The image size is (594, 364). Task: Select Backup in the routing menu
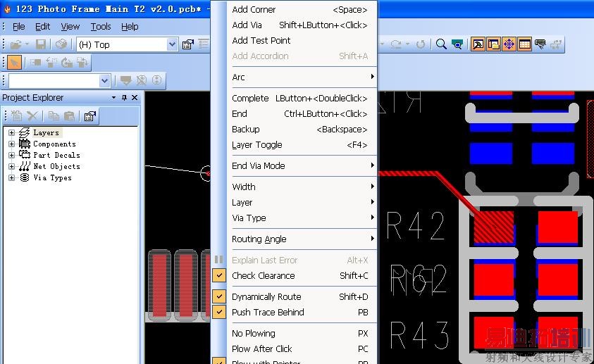pyautogui.click(x=303, y=129)
